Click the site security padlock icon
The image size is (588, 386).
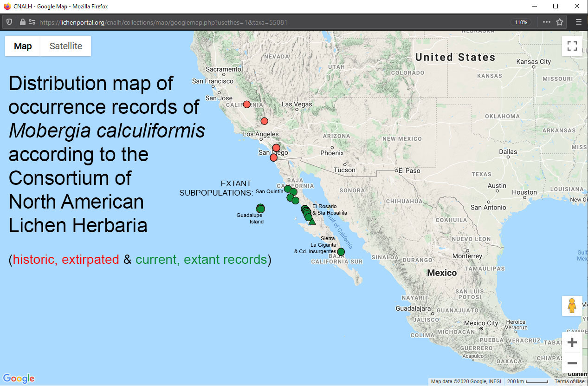click(x=22, y=22)
